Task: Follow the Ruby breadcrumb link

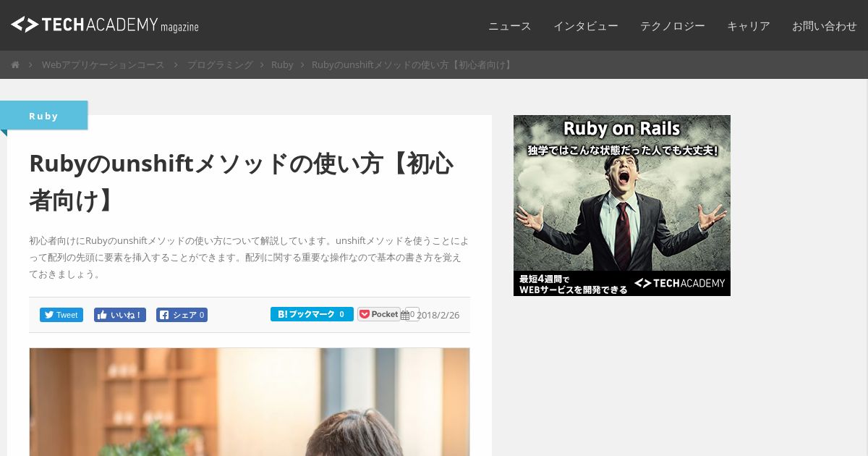Action: tap(282, 65)
